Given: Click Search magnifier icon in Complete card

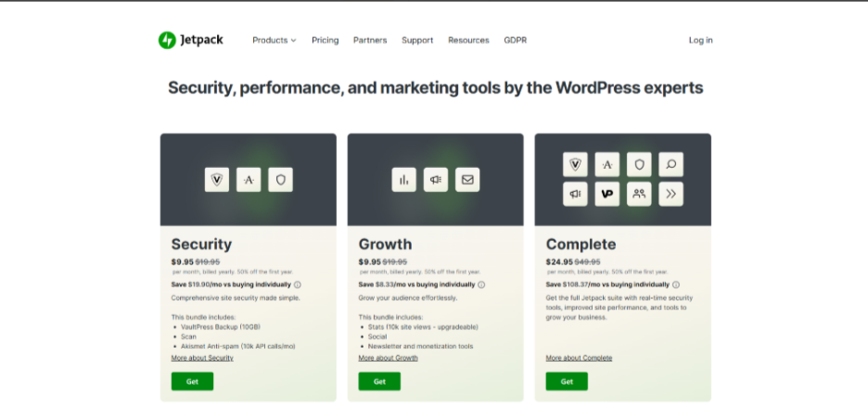Looking at the screenshot, I should pyautogui.click(x=670, y=164).
